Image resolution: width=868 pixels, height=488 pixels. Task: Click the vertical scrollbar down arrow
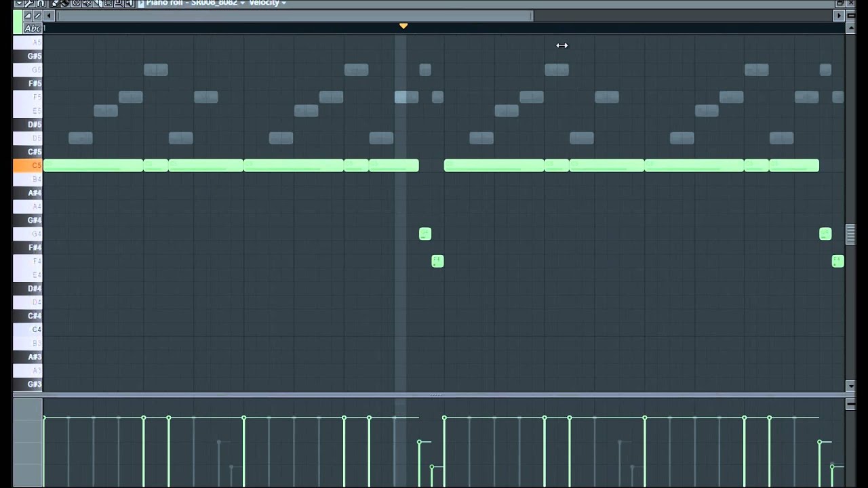pos(851,386)
